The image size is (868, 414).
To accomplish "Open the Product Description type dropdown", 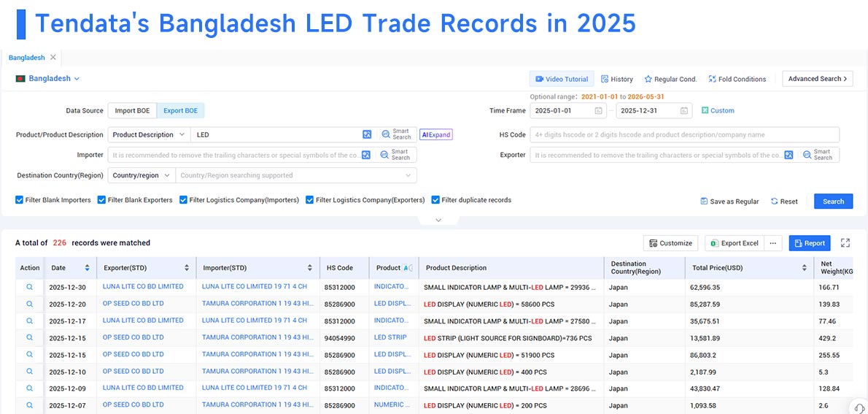I will point(149,134).
